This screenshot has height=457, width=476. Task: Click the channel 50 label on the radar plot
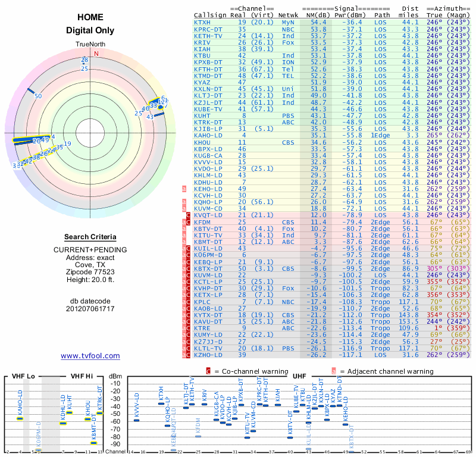tap(38, 96)
